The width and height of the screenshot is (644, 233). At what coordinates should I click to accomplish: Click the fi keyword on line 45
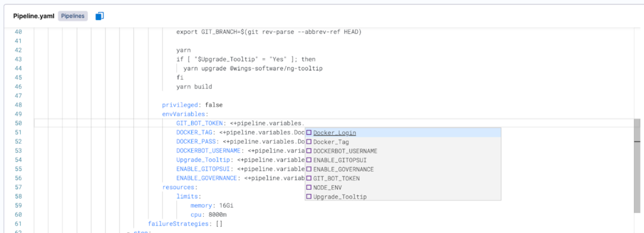(179, 77)
